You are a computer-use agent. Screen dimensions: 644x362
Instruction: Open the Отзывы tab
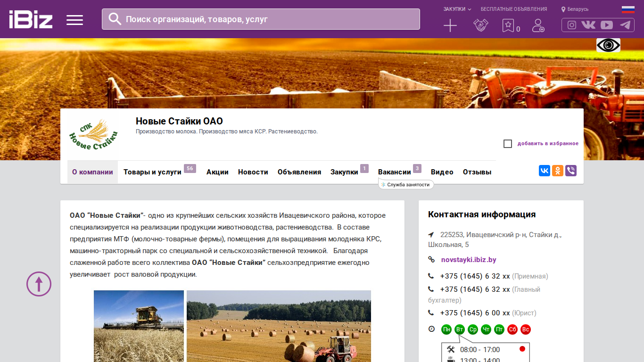click(477, 172)
